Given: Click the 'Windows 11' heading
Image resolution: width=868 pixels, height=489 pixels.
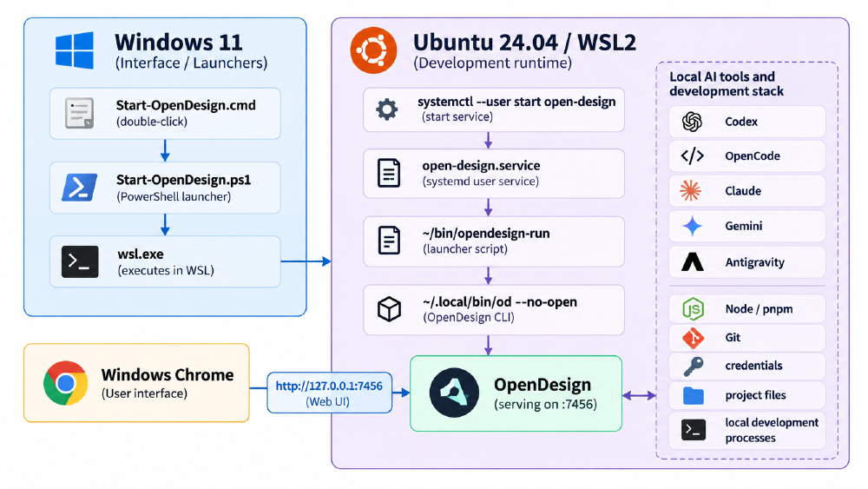Looking at the screenshot, I should (x=179, y=43).
